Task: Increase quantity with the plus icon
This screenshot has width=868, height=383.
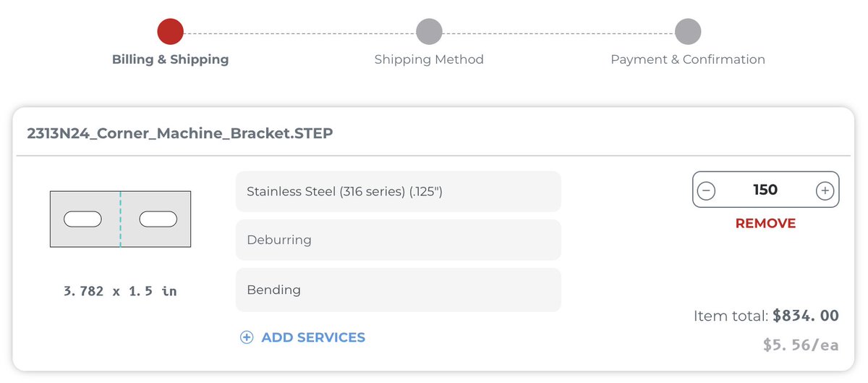Action: [x=825, y=190]
